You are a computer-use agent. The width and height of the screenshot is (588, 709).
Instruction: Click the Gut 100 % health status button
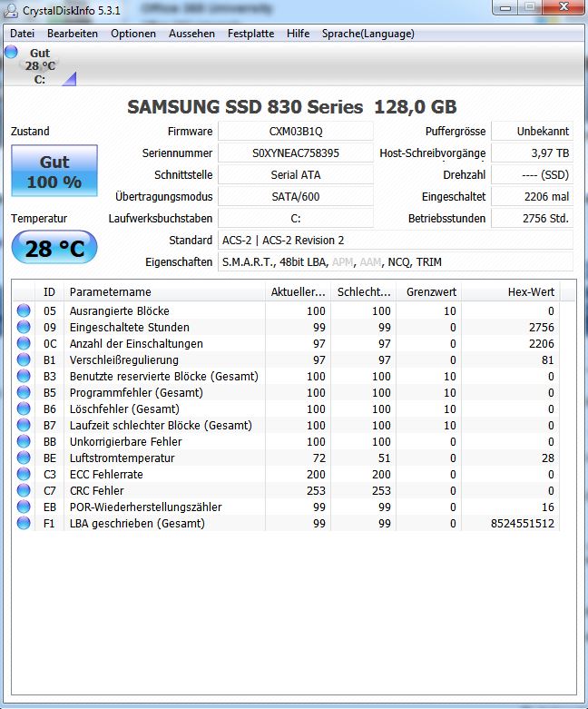pyautogui.click(x=54, y=171)
